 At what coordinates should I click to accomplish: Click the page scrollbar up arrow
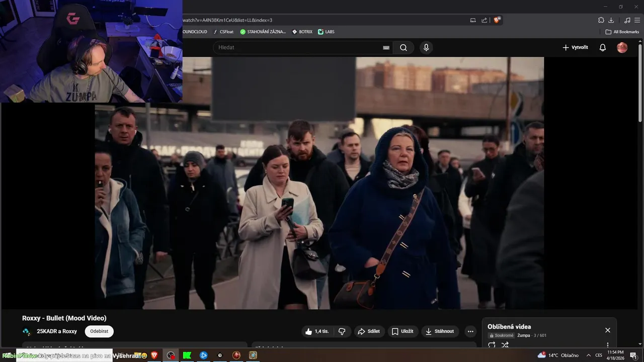click(x=640, y=42)
